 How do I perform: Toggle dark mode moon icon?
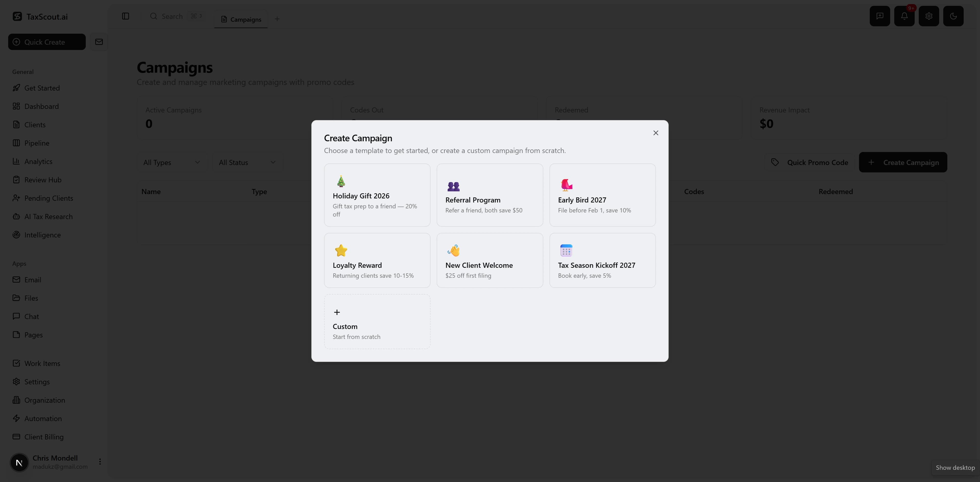953,16
